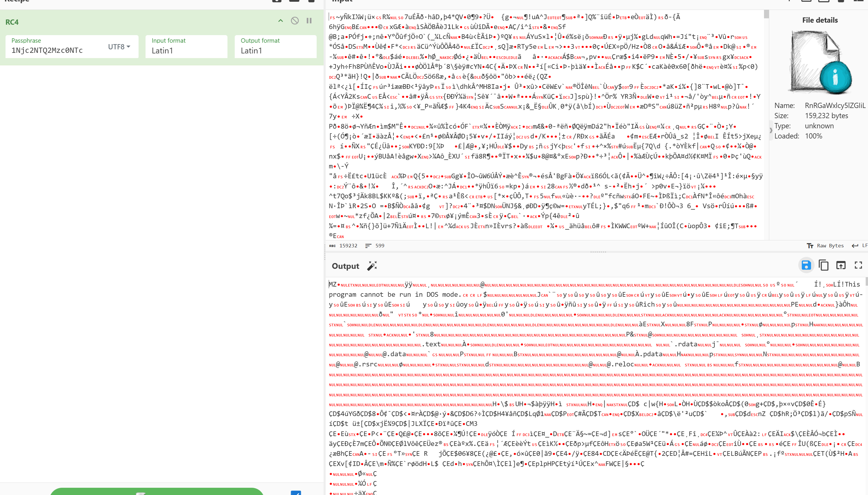The image size is (868, 495).
Task: Set breakpoint on RC4 operation
Action: pos(309,21)
